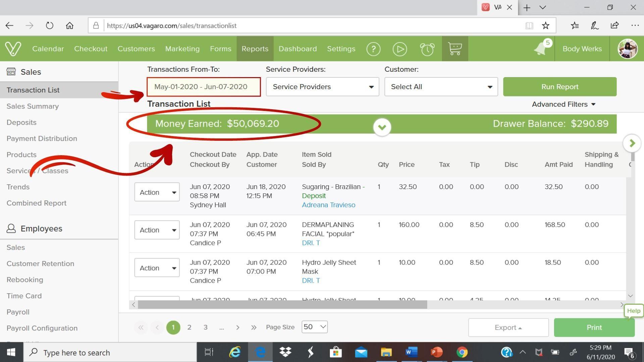The width and height of the screenshot is (644, 362).
Task: Click the Windows search box
Action: pyautogui.click(x=110, y=352)
